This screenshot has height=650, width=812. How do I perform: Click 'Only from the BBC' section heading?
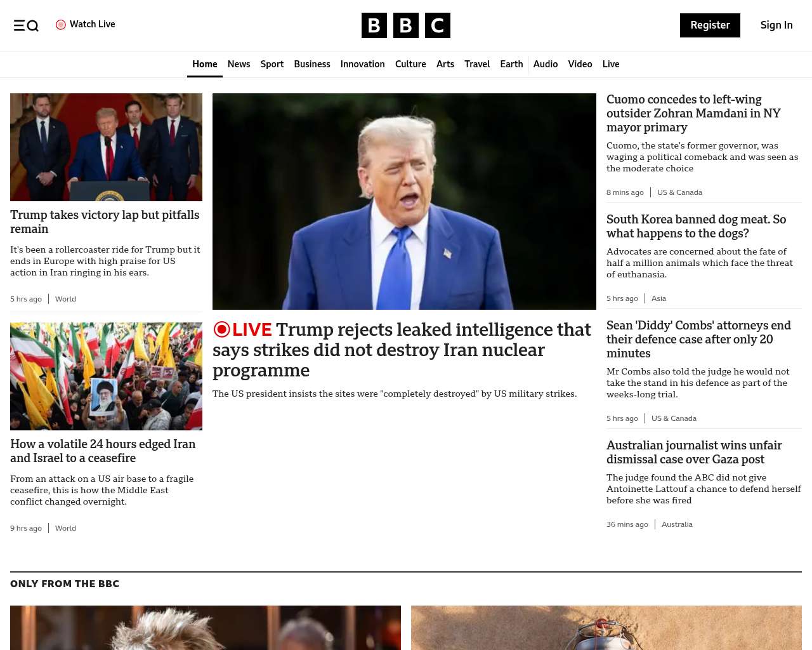pyautogui.click(x=65, y=584)
